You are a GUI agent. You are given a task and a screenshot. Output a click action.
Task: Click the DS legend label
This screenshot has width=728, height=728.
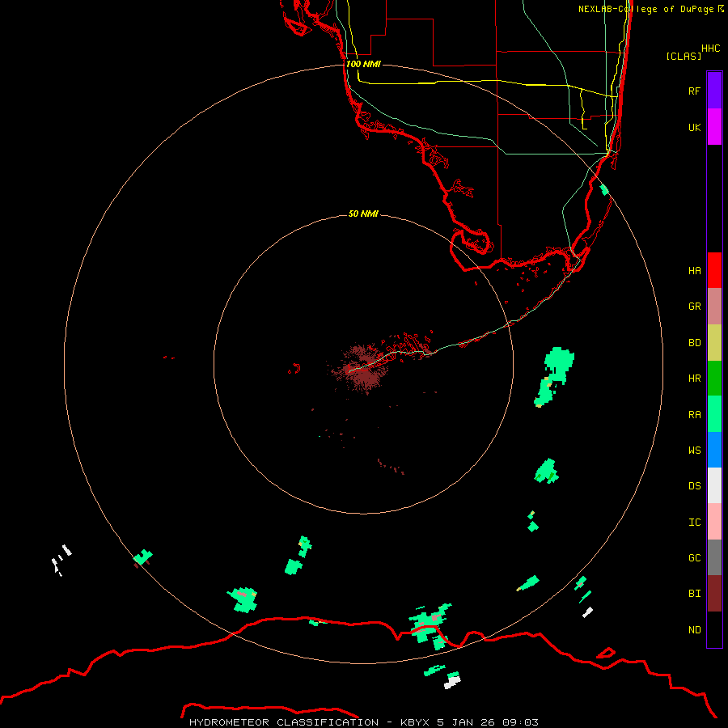point(694,486)
